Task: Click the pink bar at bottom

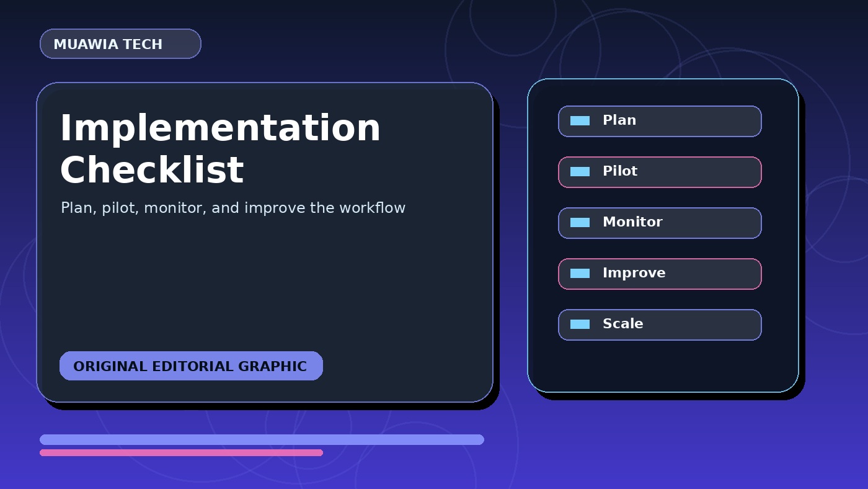Action: [x=181, y=452]
